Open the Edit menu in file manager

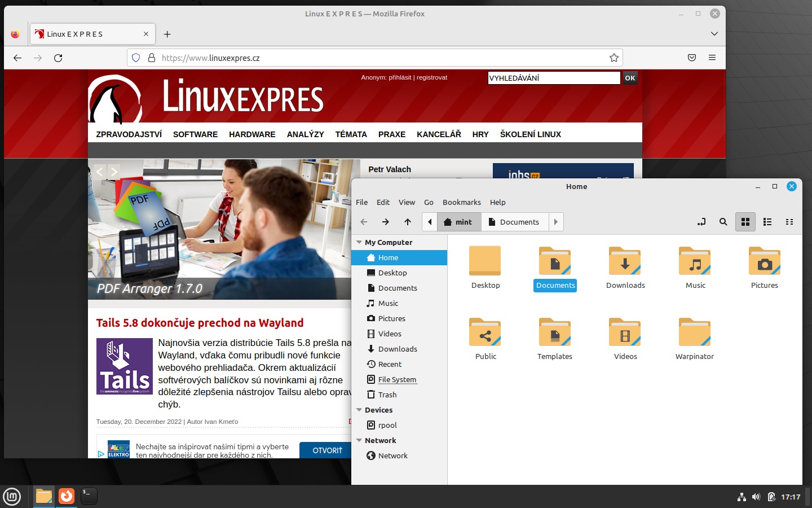383,202
